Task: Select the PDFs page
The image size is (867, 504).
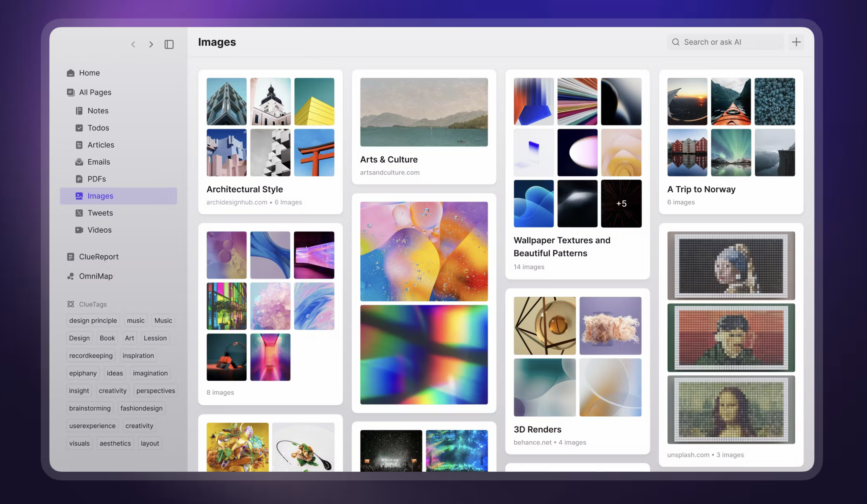Action: (96, 179)
